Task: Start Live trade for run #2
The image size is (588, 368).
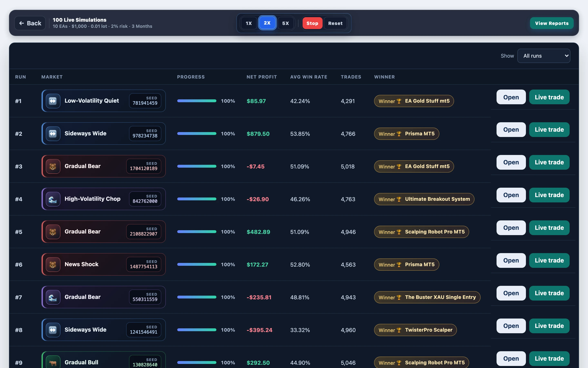Action: [549, 129]
